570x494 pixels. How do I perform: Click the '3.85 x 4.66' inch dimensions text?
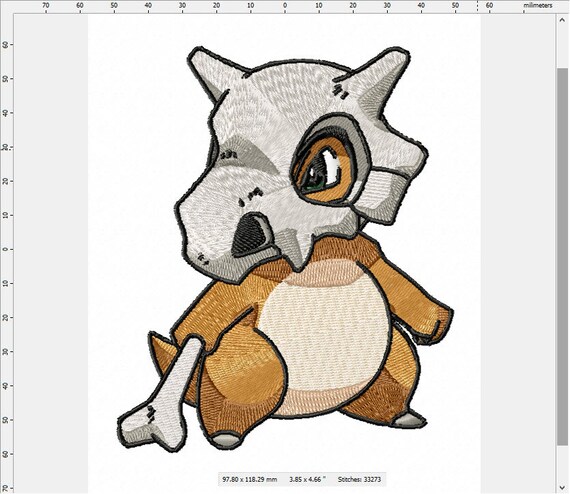pos(307,479)
